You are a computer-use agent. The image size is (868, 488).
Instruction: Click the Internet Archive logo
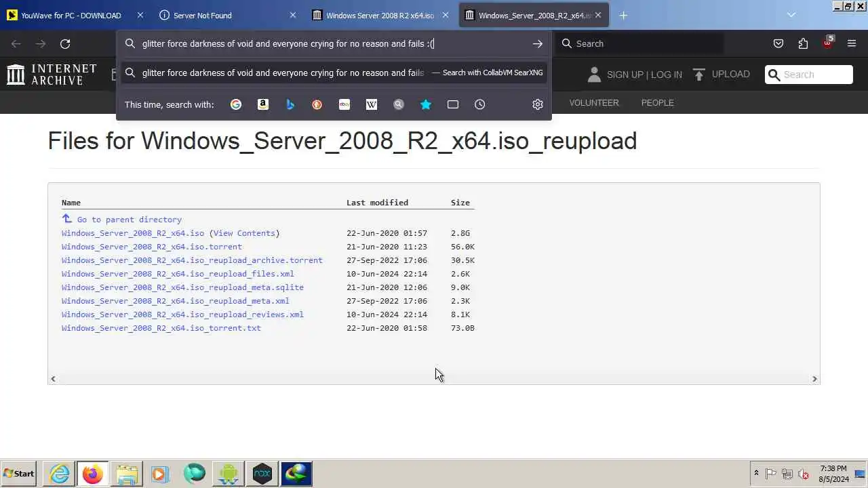pyautogui.click(x=52, y=74)
